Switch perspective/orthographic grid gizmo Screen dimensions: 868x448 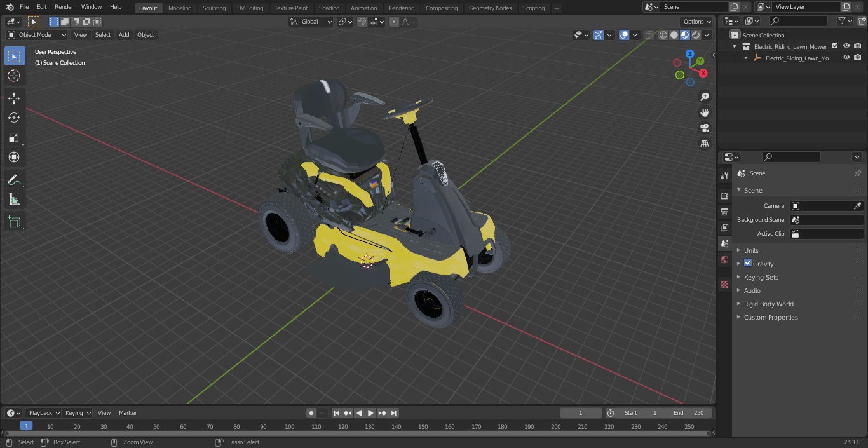tap(704, 144)
